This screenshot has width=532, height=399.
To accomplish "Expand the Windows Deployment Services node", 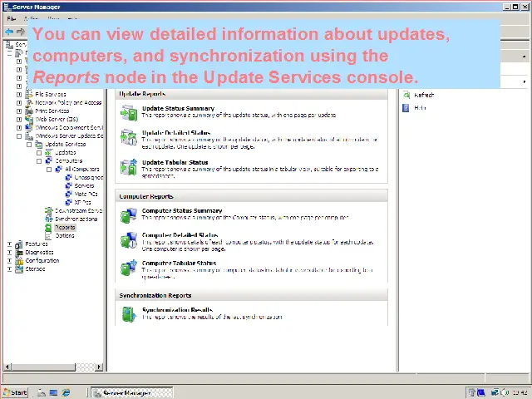I will pyautogui.click(x=19, y=128).
